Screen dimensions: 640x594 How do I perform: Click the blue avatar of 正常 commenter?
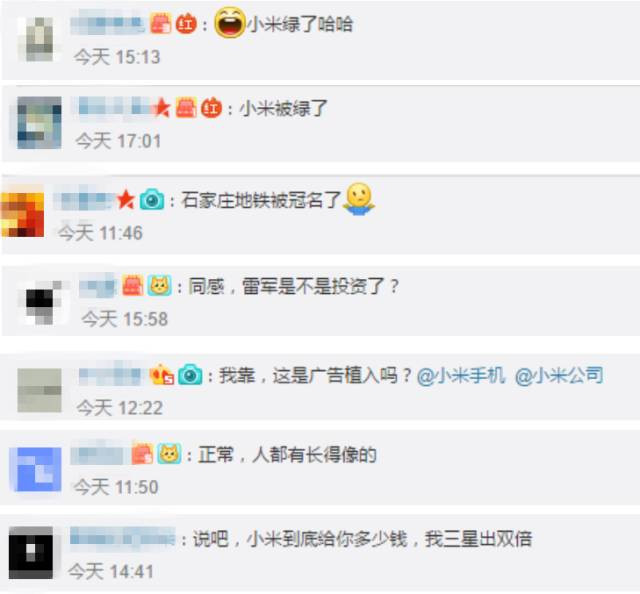pos(36,470)
